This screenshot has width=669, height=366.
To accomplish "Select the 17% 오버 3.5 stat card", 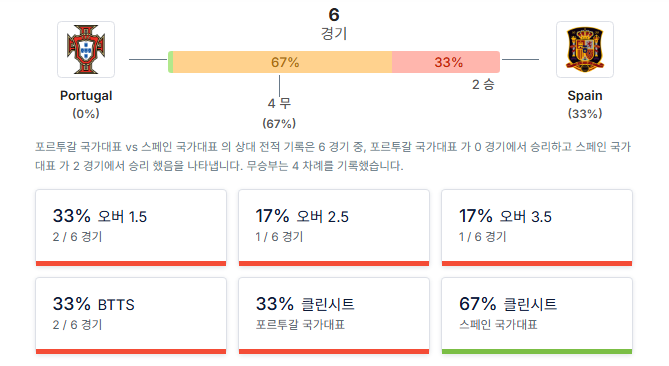I will [537, 228].
